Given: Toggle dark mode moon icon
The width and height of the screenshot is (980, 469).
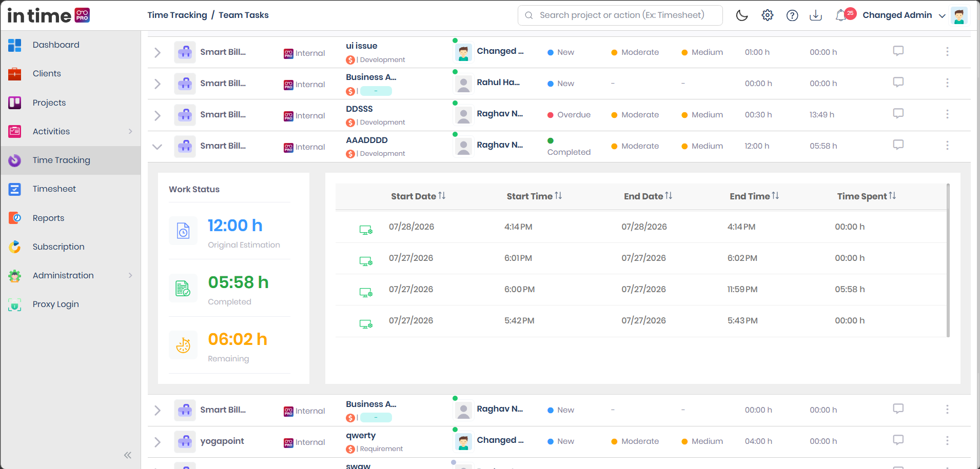Looking at the screenshot, I should point(742,15).
